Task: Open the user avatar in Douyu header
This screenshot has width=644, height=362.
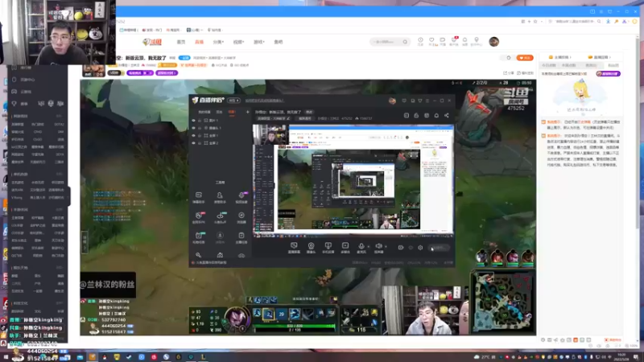Action: [493, 42]
